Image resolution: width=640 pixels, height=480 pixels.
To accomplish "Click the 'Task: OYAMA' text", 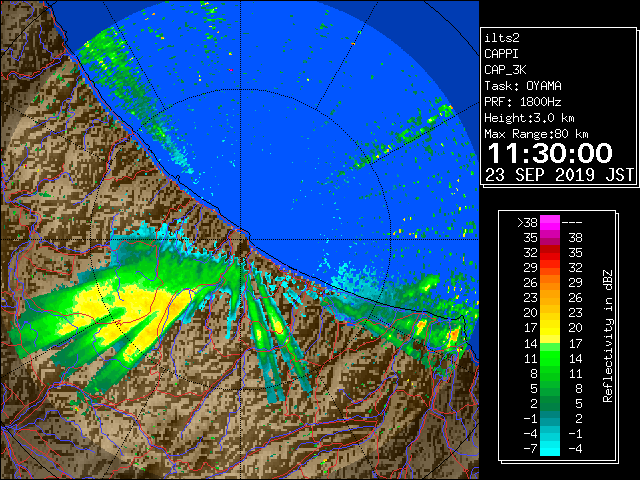I will (x=523, y=86).
